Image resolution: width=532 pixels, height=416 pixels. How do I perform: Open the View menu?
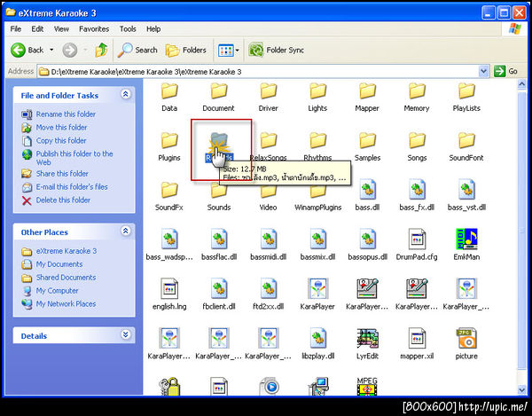point(61,29)
